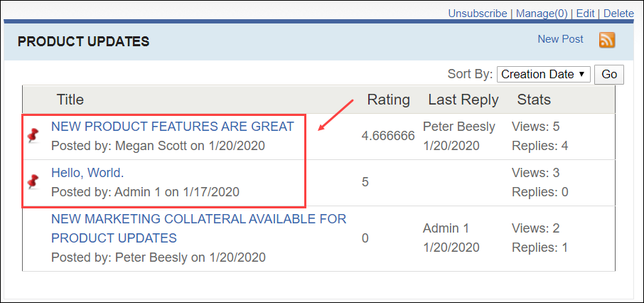Open the orange RSS feed icon
The width and height of the screenshot is (644, 303).
[x=606, y=41]
